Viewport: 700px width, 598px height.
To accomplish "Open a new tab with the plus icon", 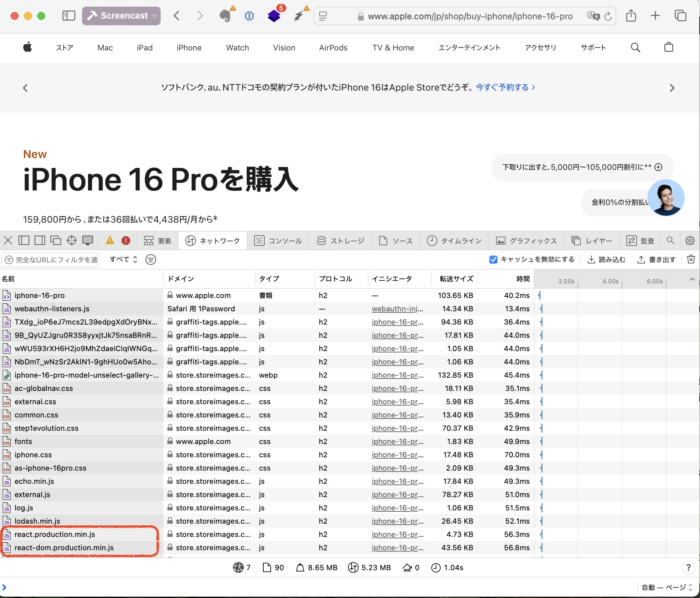I will (x=656, y=16).
